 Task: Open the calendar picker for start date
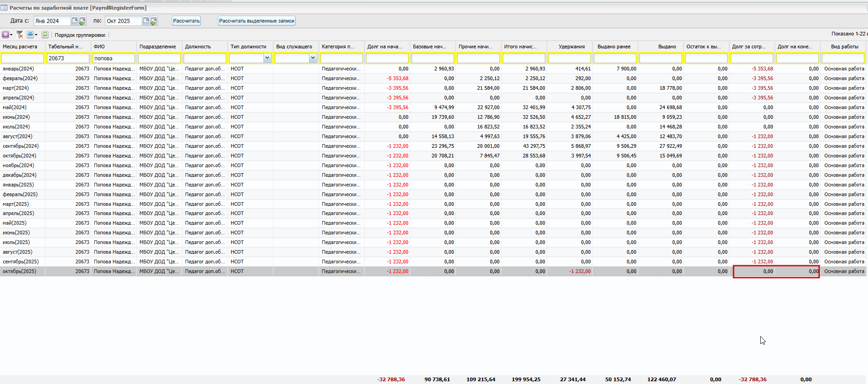[75, 21]
